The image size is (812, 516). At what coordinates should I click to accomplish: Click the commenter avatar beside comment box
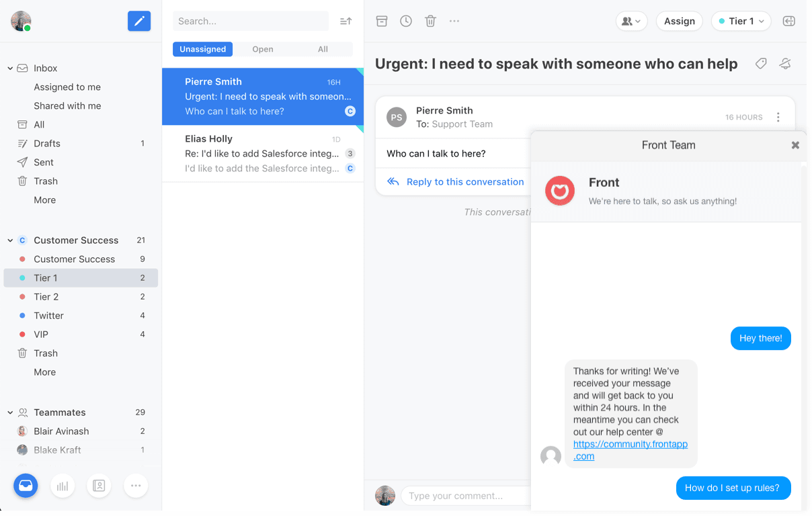point(385,495)
